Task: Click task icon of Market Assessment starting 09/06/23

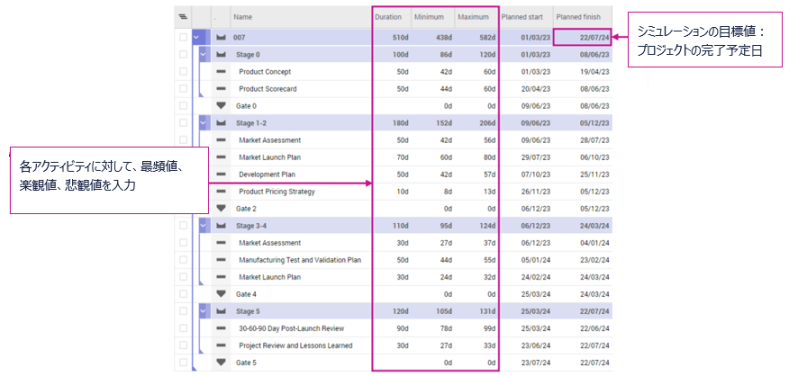Action: tap(221, 140)
